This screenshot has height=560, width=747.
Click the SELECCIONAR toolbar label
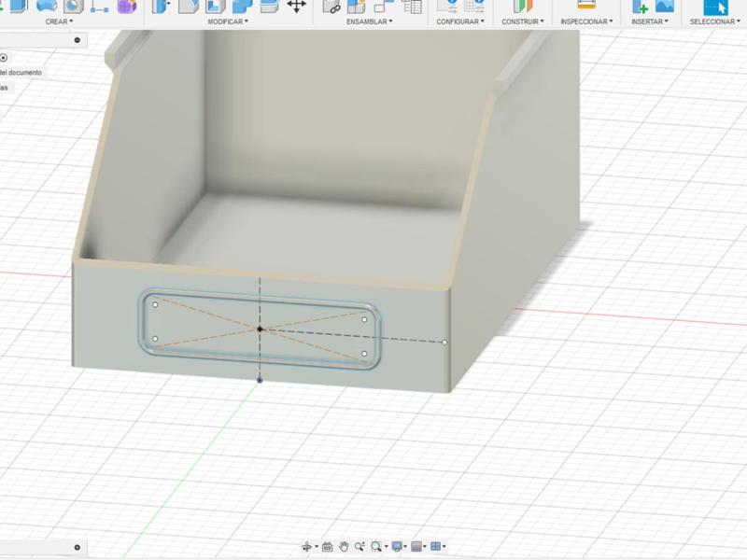pyautogui.click(x=717, y=21)
